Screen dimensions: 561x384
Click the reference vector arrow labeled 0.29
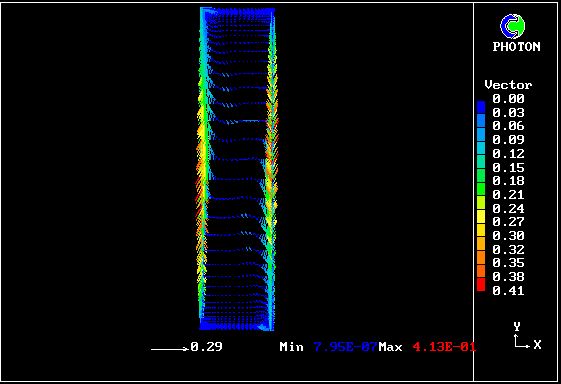[x=170, y=349]
